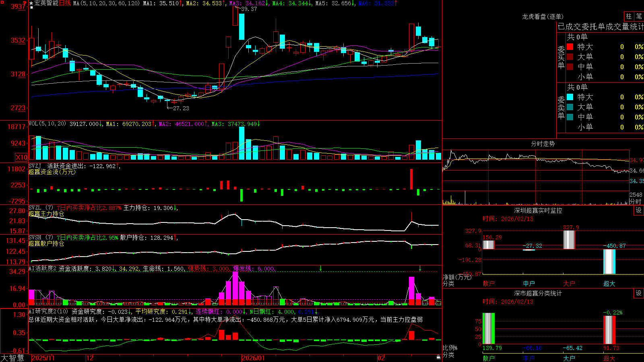Viewport: 644px width, 362px height.
Task: Click the small red square icon at top-left corner
Action: click(2, 2)
